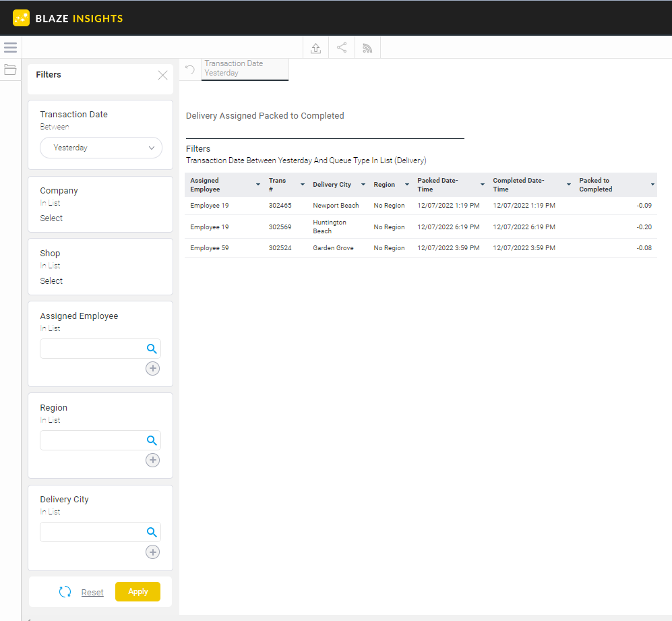Click the broadcast feed icon
The height and width of the screenshot is (621, 672).
tap(367, 48)
